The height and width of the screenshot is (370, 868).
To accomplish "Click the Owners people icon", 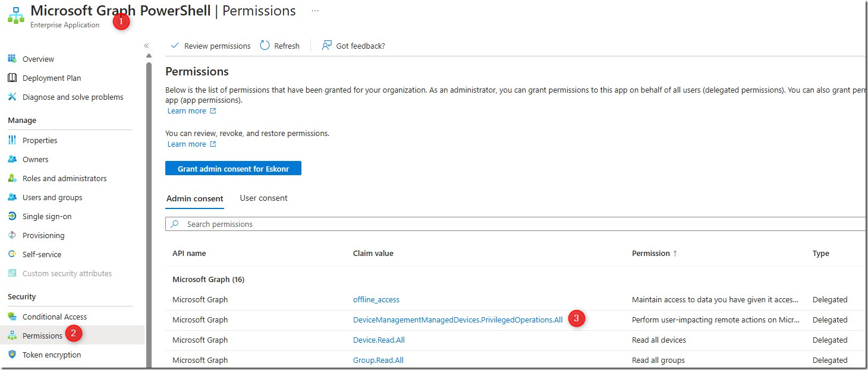I will pyautogui.click(x=12, y=159).
